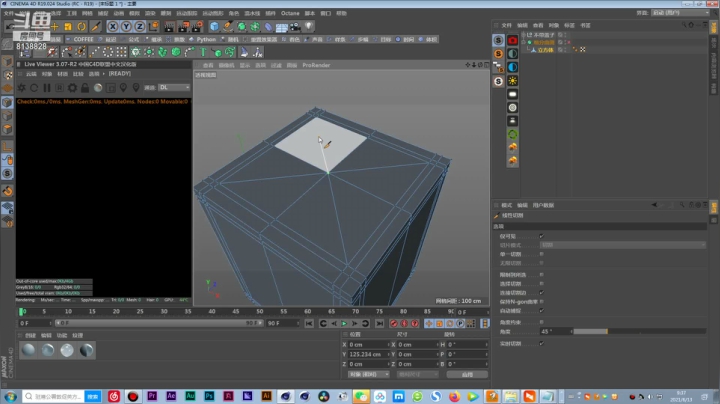The image size is (720, 404).
Task: Click the Floor grid icon in toolbar
Action: point(281,27)
